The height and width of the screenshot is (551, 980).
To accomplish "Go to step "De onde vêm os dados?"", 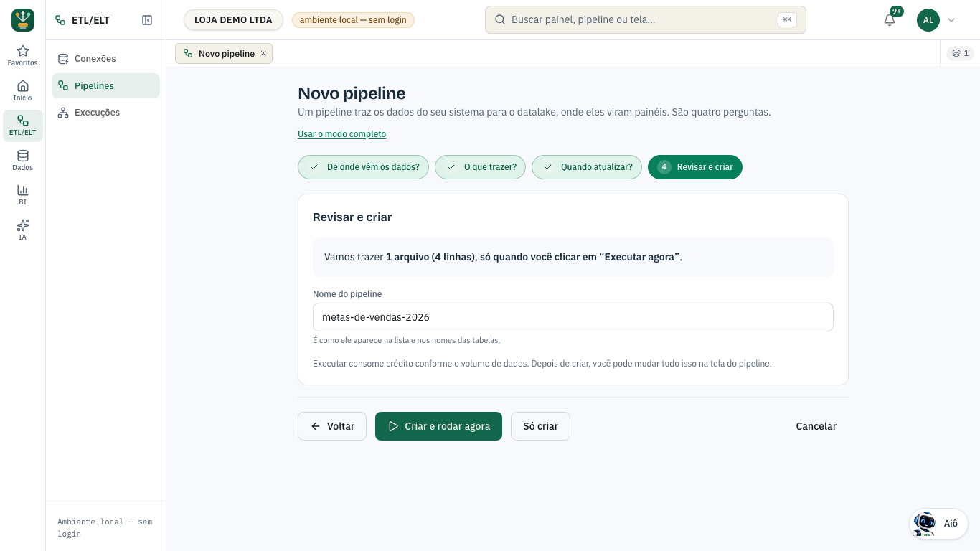I will click(x=364, y=167).
